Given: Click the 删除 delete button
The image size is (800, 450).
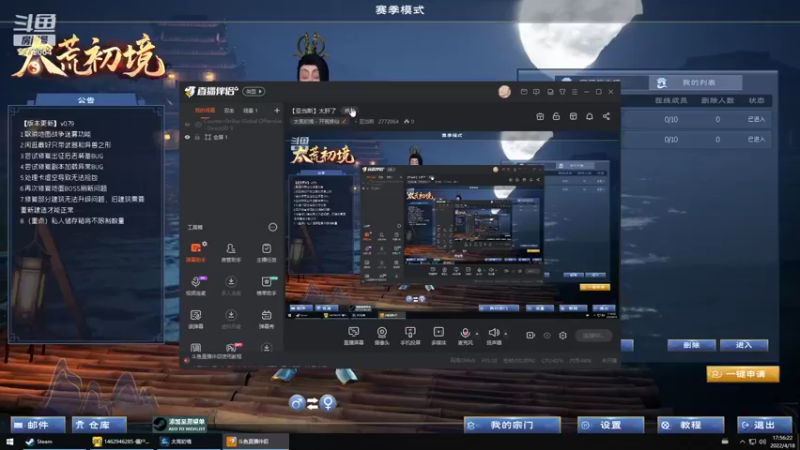Looking at the screenshot, I should (691, 345).
